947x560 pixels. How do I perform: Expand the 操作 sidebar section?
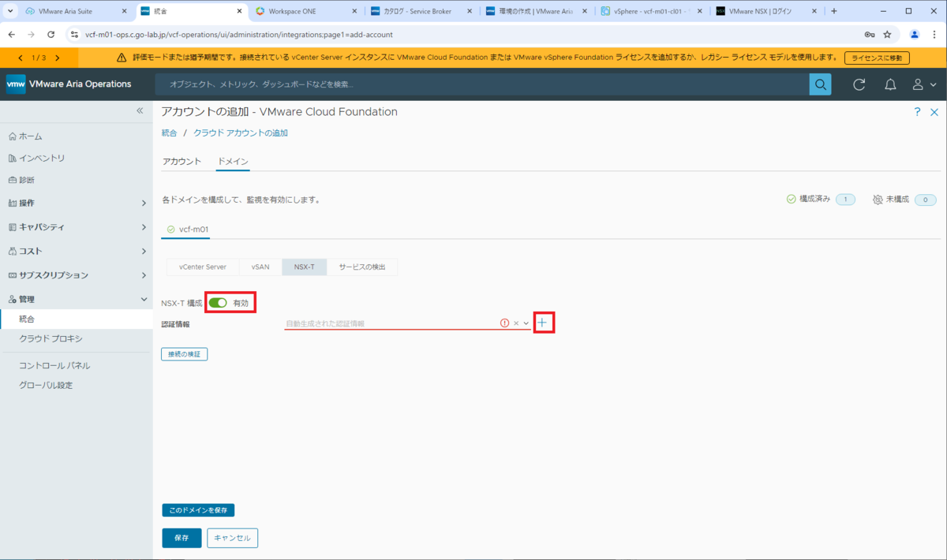coord(144,203)
